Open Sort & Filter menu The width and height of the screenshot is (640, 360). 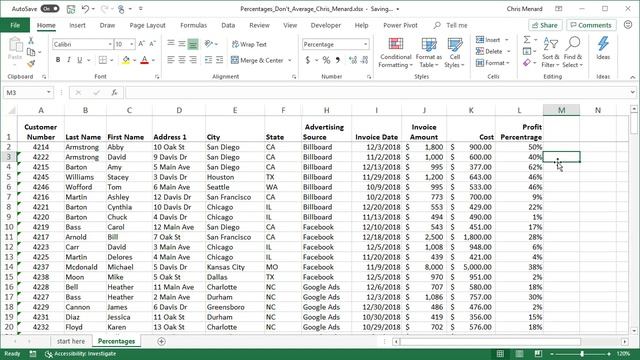click(x=550, y=52)
